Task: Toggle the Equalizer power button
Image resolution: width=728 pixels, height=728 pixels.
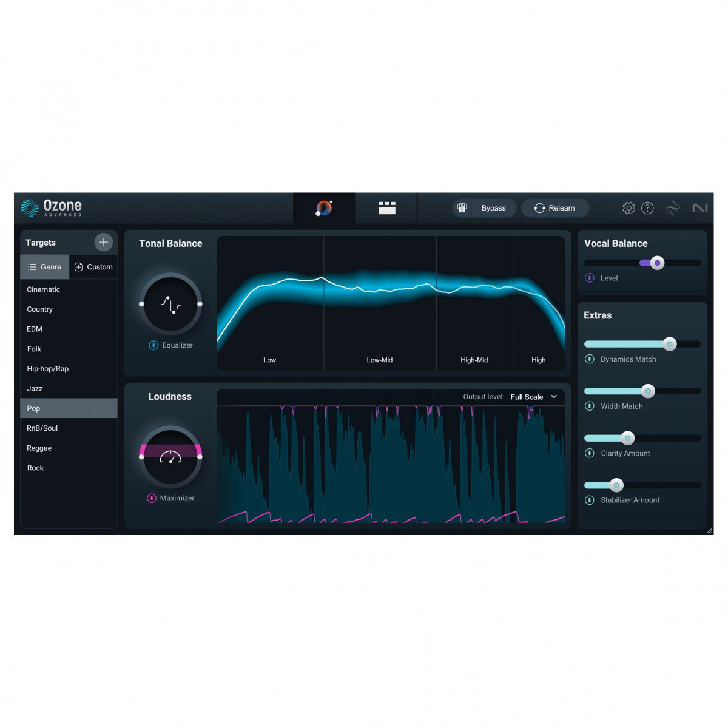Action: click(152, 345)
